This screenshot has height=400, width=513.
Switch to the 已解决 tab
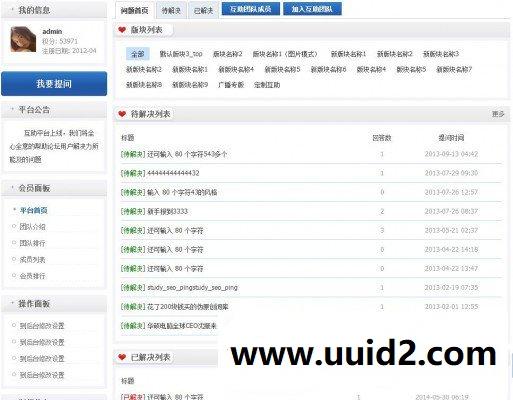[x=203, y=10]
